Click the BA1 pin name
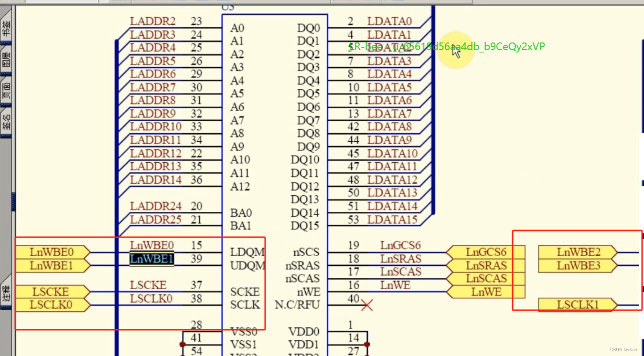The image size is (644, 356). pyautogui.click(x=241, y=225)
